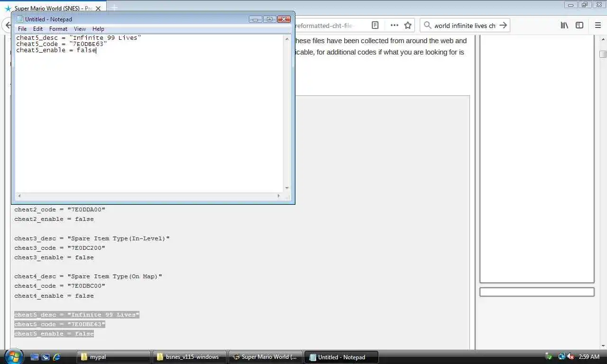Click the Notepad horizontal scrollbar right arrow
The image size is (607, 364).
[x=279, y=196]
